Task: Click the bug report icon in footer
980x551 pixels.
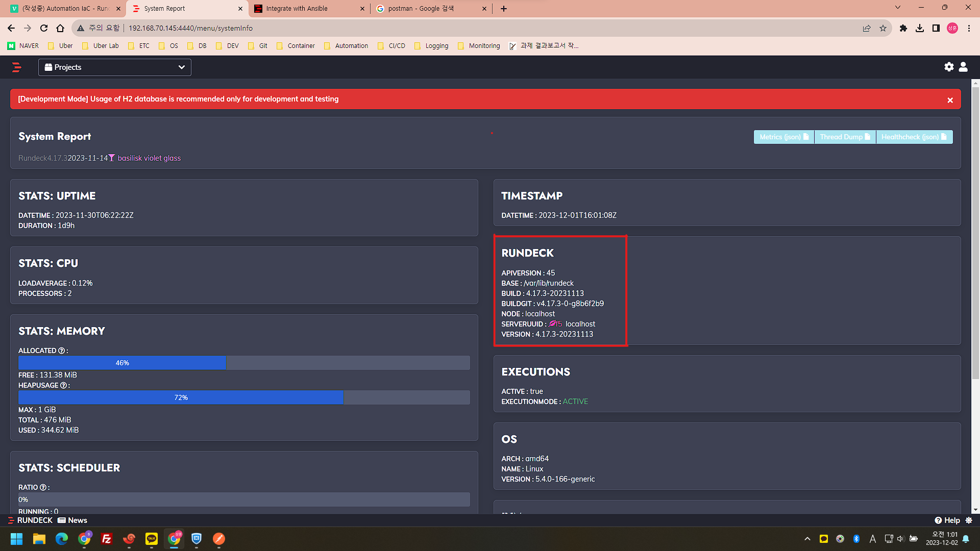Action: tap(969, 520)
